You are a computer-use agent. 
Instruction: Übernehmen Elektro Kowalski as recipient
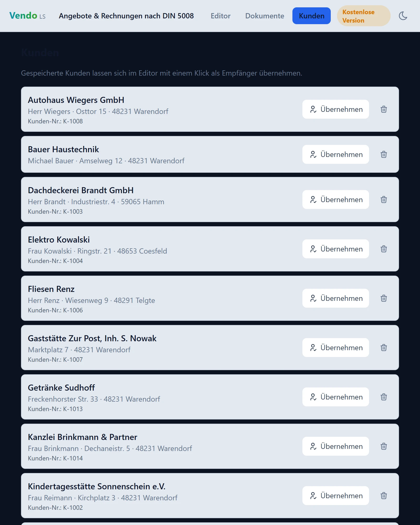pos(335,249)
